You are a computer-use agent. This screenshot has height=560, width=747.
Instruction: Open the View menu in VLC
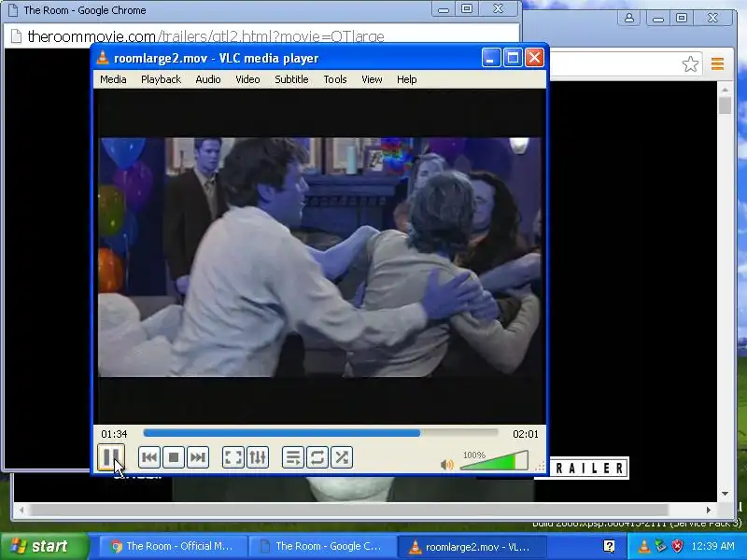click(372, 79)
